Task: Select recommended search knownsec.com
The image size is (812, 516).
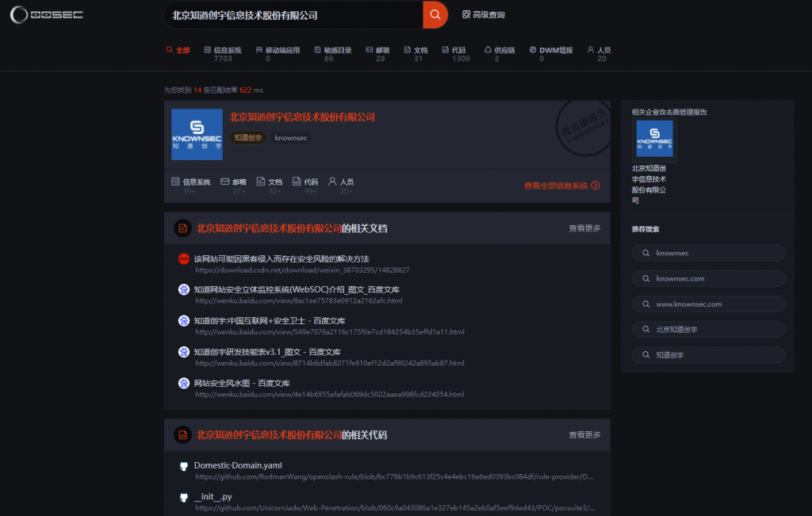Action: [x=708, y=278]
